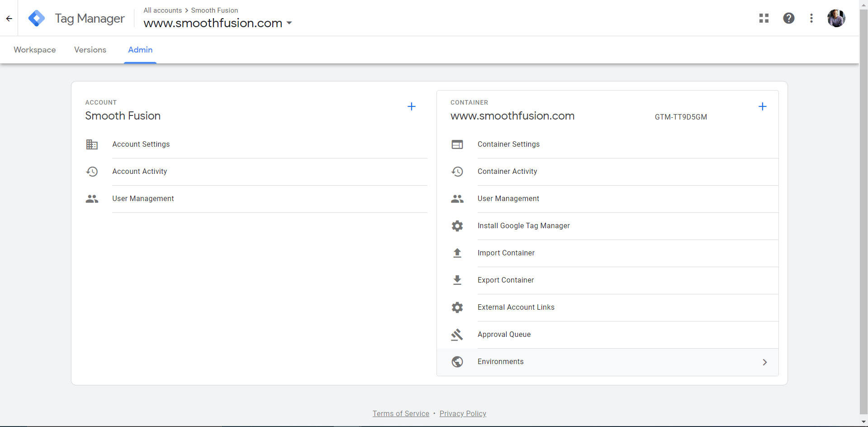
Task: Click the Smooth Fusion account name heading
Action: coord(123,116)
